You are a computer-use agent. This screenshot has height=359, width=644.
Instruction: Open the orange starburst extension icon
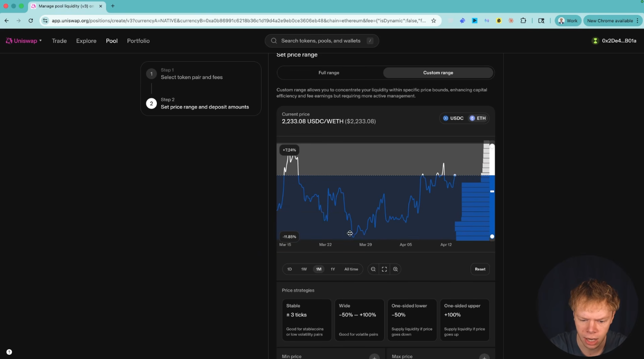(511, 21)
